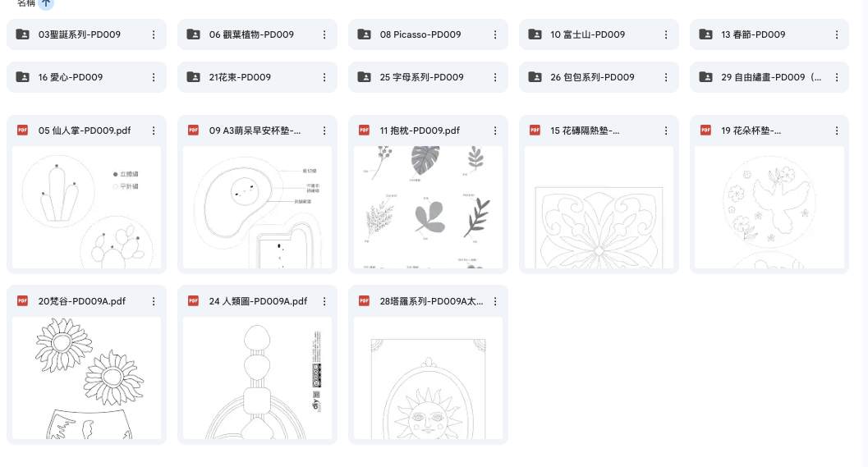Click the 20梵谷 sunflower preview thumbnail
The width and height of the screenshot is (868, 467).
(x=86, y=378)
